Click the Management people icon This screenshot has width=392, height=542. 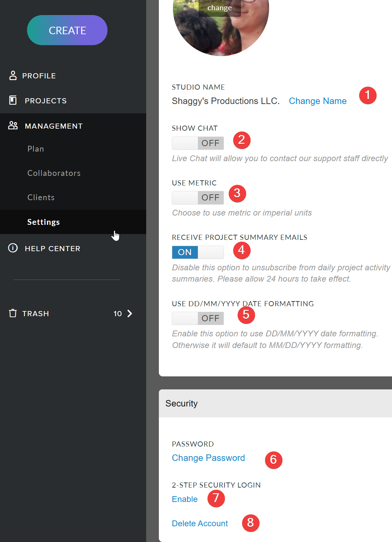(x=13, y=126)
